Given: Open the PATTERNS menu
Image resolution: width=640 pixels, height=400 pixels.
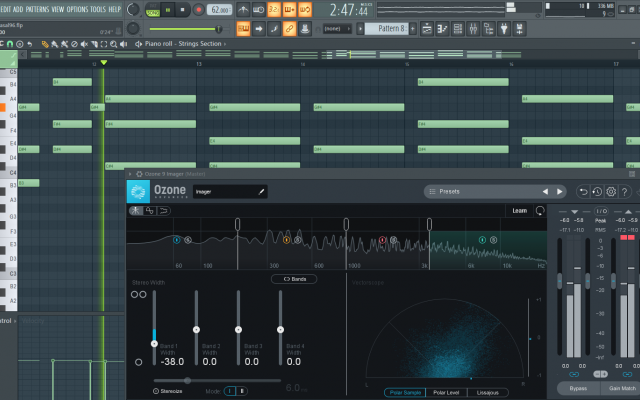Looking at the screenshot, I should coord(37,9).
